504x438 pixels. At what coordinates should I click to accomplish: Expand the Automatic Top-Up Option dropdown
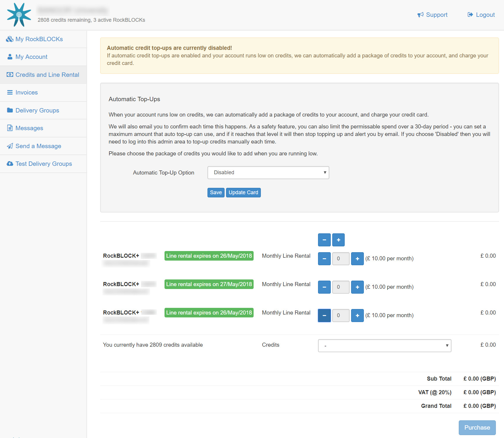[268, 172]
